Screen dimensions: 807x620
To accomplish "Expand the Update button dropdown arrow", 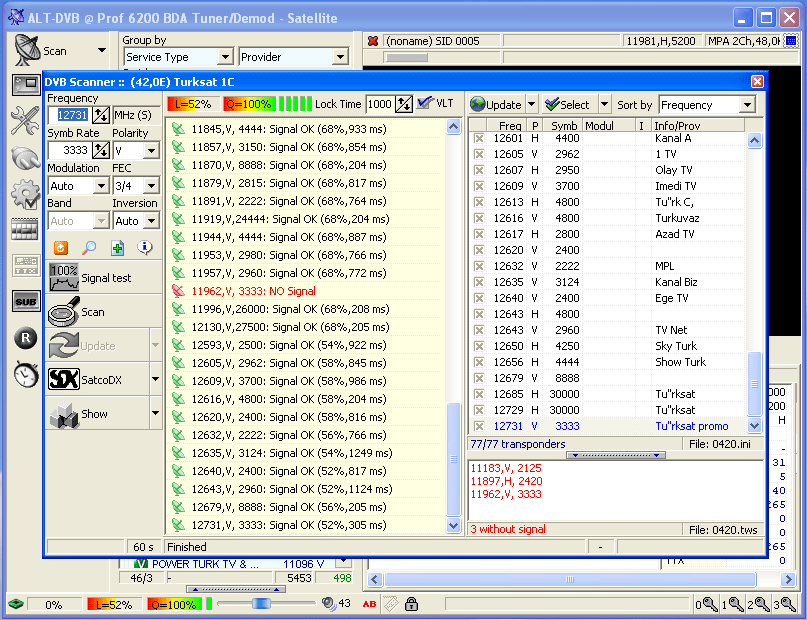I will [x=532, y=104].
